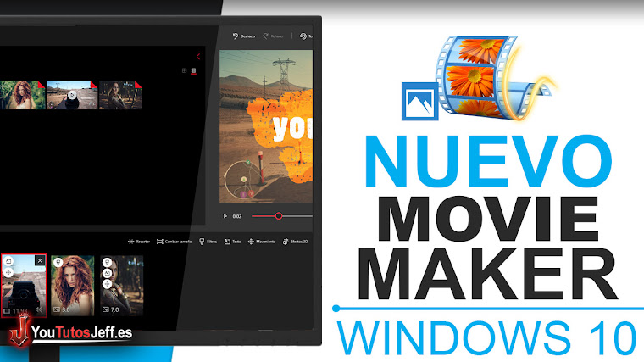Click the motion badge on the forest woman clip
Screen dimensions: 644x362
coord(107,283)
